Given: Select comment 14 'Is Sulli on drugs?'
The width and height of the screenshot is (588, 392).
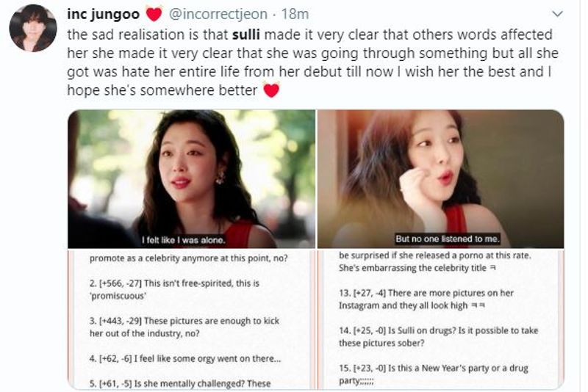Looking at the screenshot, I should click(x=438, y=337).
